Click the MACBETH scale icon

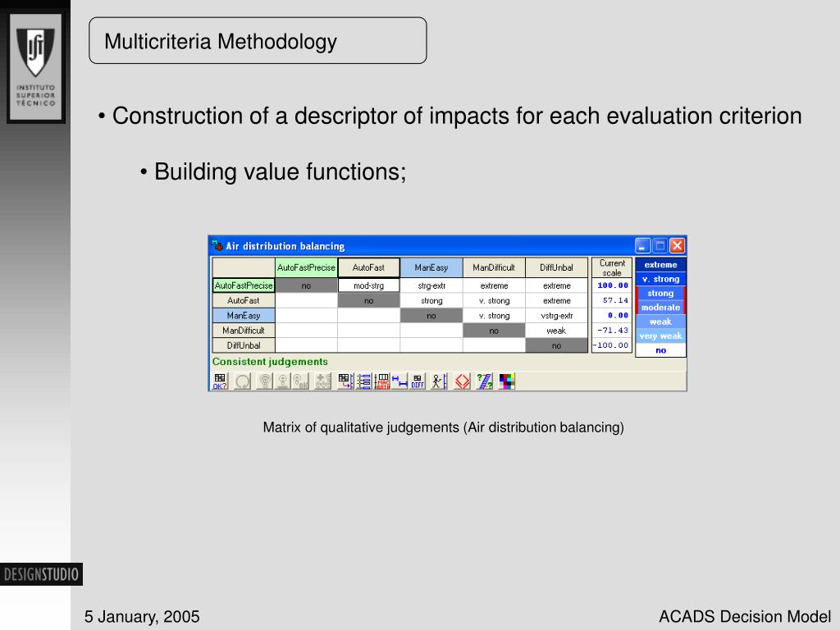[382, 381]
